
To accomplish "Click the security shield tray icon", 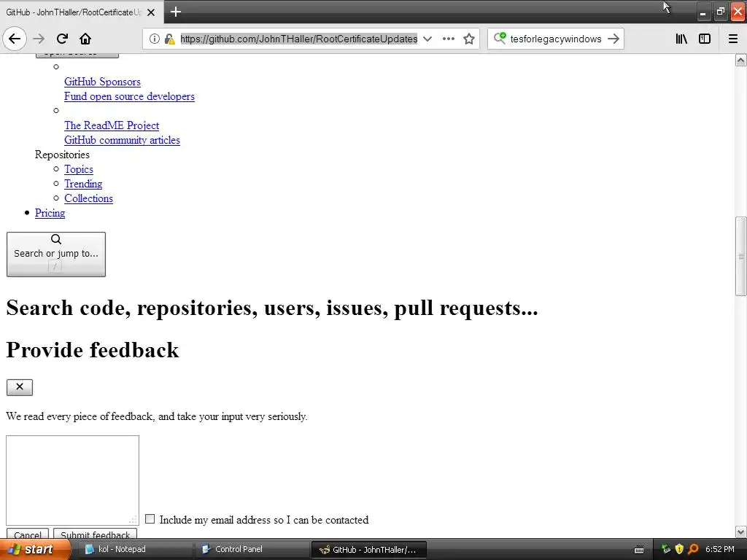I will 679,549.
